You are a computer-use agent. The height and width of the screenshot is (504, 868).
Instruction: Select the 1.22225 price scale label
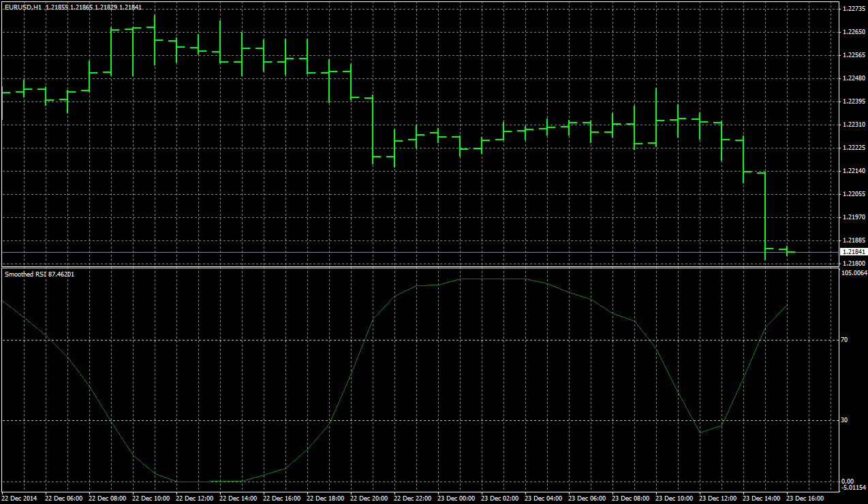click(853, 148)
